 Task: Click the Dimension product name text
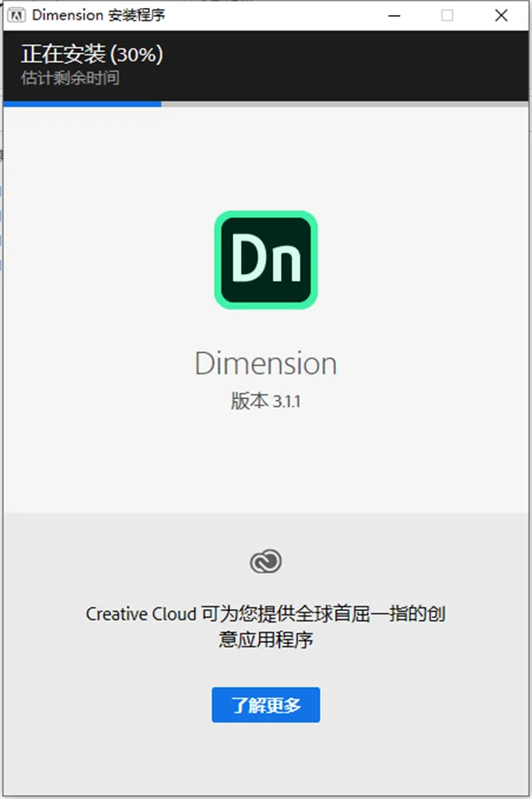coord(265,364)
